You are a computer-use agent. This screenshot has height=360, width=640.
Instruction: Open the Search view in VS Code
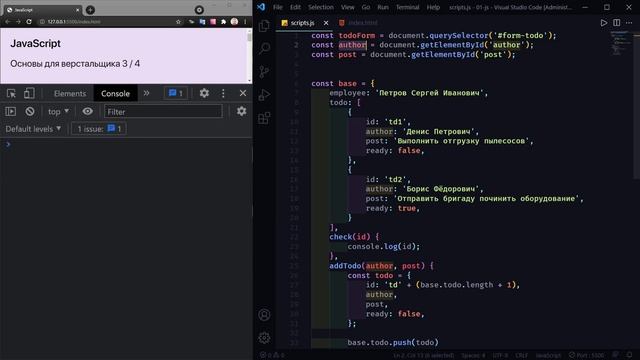coord(264,49)
